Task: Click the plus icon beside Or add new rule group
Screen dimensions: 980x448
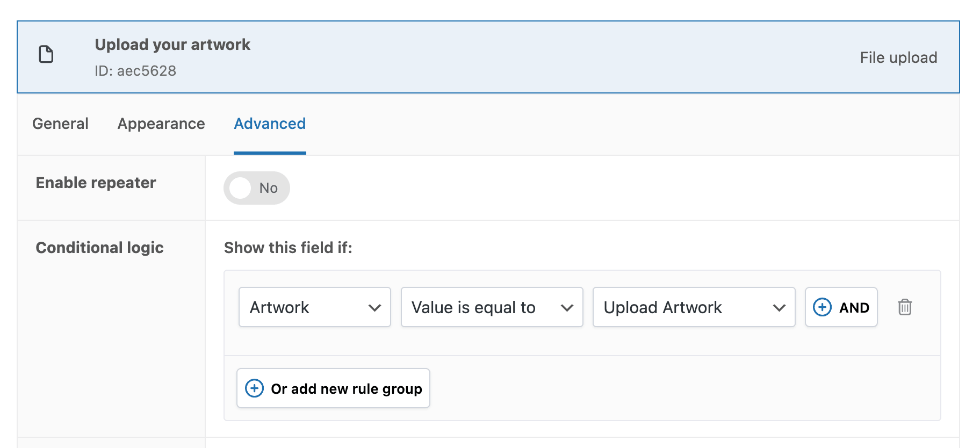Action: [x=254, y=388]
